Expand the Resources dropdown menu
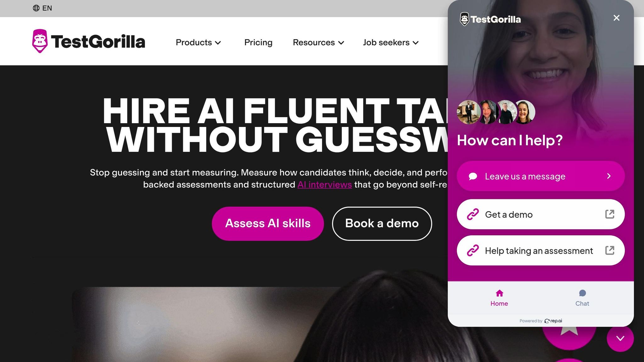Image resolution: width=644 pixels, height=362 pixels. 319,42
